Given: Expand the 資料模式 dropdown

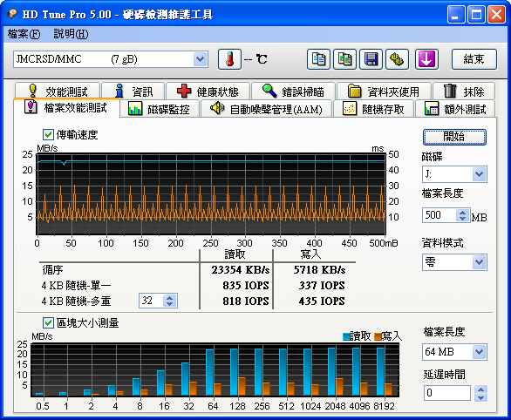Looking at the screenshot, I should 480,262.
